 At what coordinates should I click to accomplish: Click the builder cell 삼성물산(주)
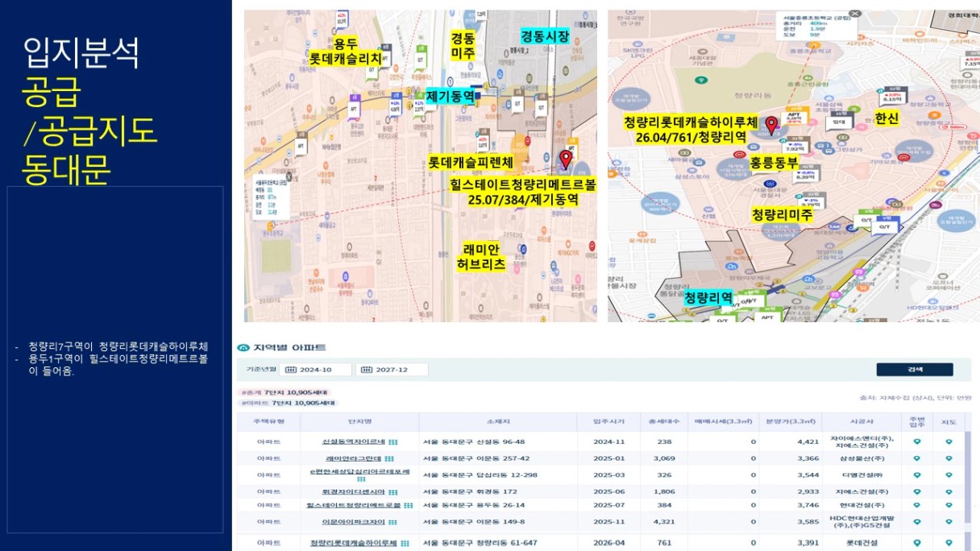[x=862, y=458]
